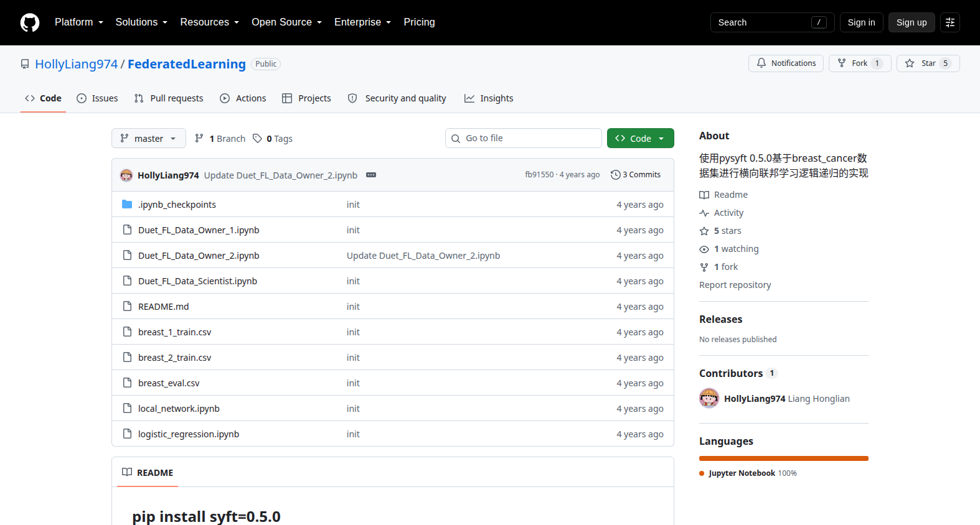Switch to the Issues tab
The height and width of the screenshot is (525, 980).
click(x=97, y=98)
